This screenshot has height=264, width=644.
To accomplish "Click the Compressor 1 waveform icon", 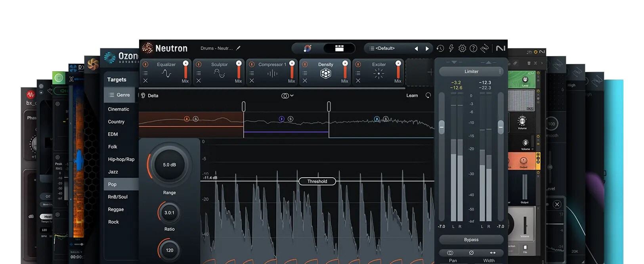I will click(272, 73).
